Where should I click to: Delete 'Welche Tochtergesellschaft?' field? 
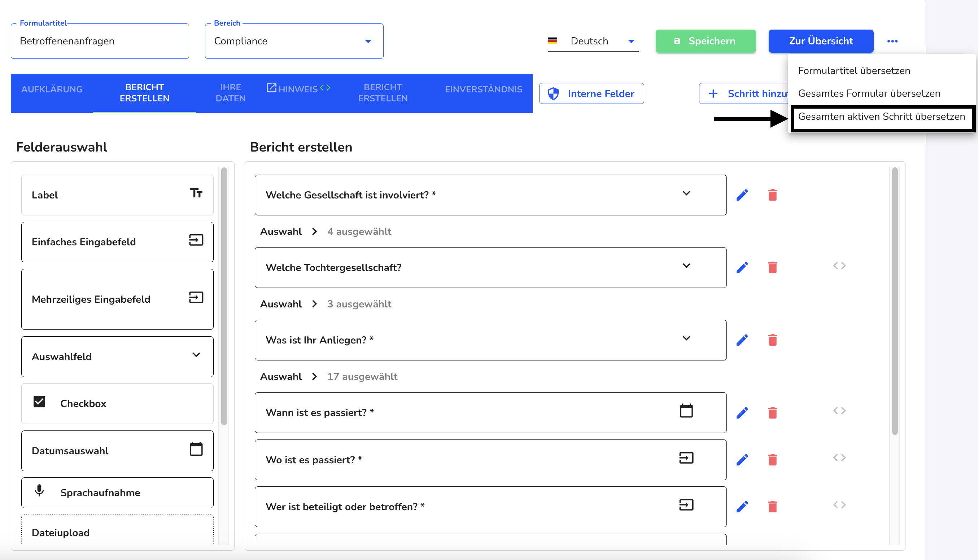(773, 267)
